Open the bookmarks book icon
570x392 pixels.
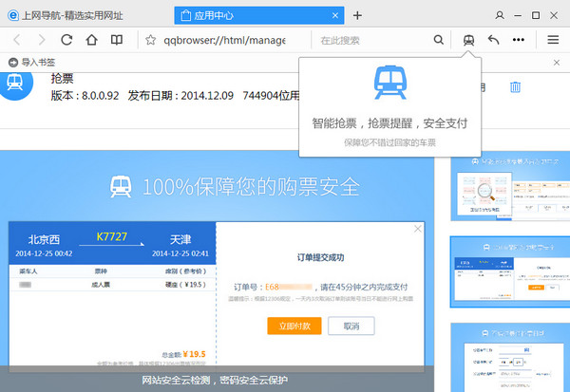click(x=117, y=40)
